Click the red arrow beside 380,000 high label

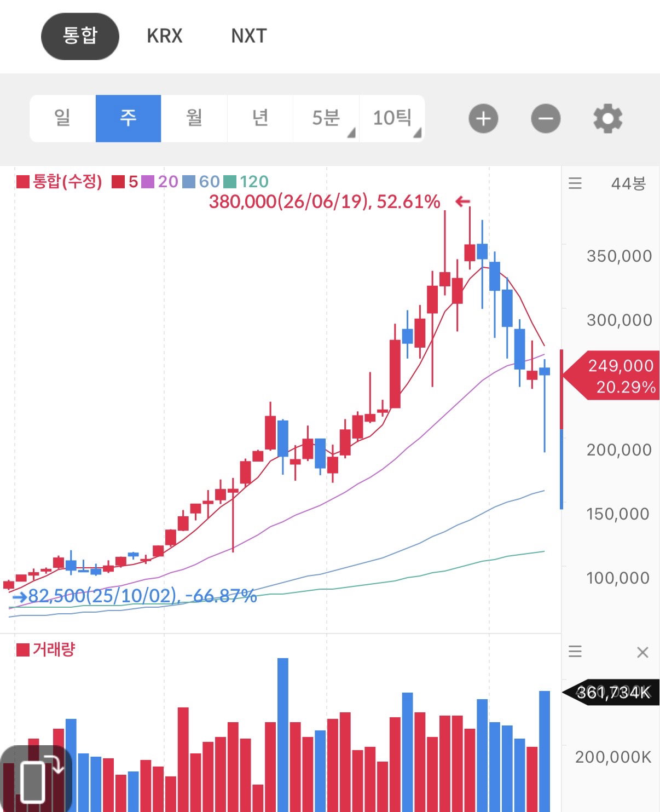pos(463,201)
